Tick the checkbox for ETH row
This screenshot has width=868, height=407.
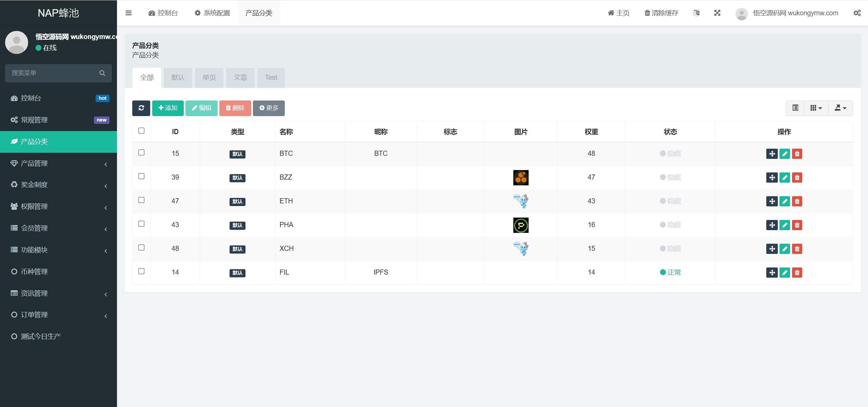pyautogui.click(x=141, y=200)
